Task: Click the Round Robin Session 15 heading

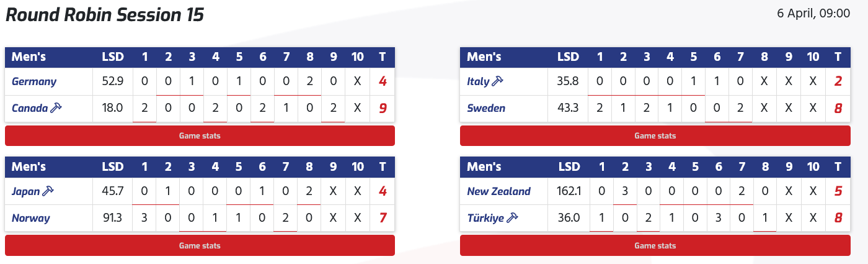Action: tap(105, 15)
